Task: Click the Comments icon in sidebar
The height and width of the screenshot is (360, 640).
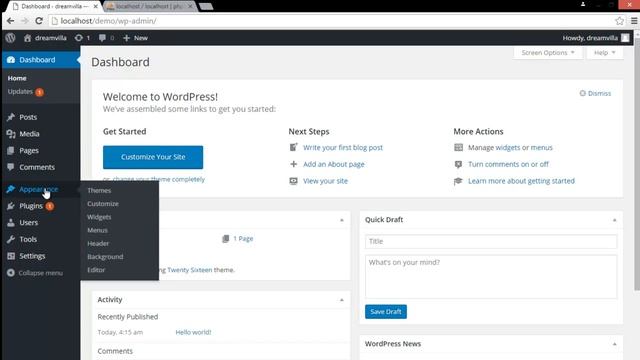Action: point(11,167)
